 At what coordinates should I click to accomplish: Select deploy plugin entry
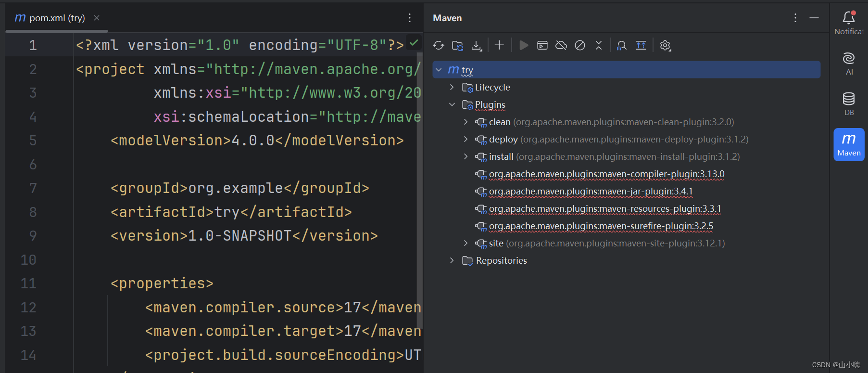pos(618,139)
